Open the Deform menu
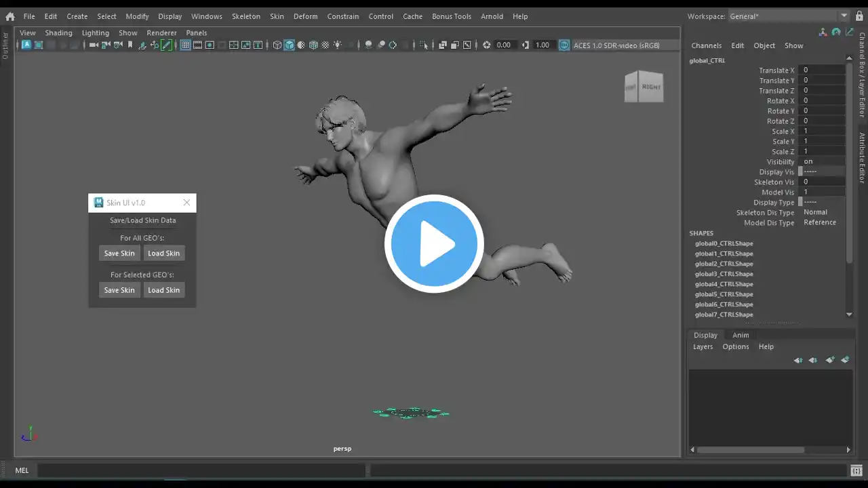Screen dimensions: 868x488 (305, 16)
